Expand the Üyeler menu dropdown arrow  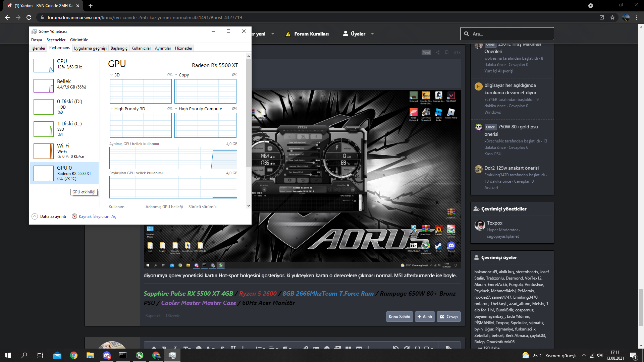372,34
